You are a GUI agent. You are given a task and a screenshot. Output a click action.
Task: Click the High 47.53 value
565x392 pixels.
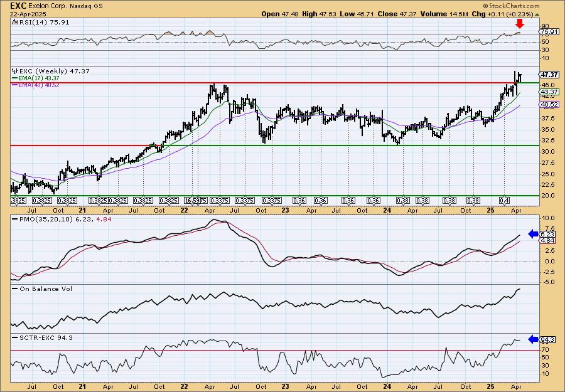pyautogui.click(x=318, y=14)
